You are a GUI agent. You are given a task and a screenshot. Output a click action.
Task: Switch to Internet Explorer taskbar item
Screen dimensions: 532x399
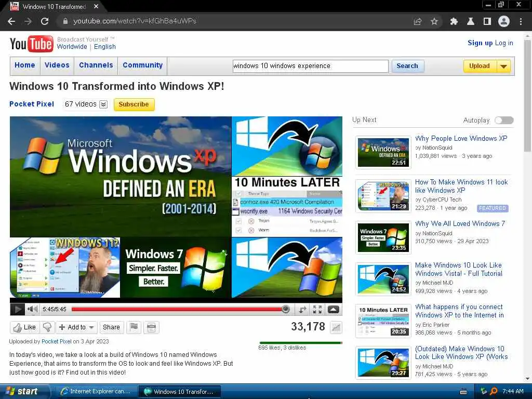tap(96, 392)
